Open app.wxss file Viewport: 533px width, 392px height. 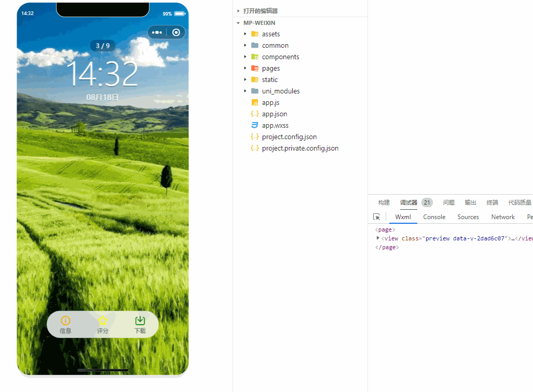[x=275, y=125]
